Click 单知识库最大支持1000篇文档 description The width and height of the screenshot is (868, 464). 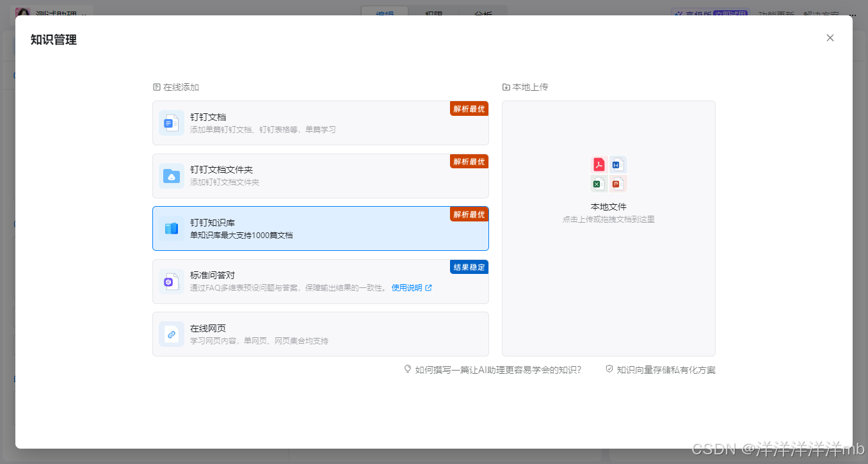tap(241, 236)
